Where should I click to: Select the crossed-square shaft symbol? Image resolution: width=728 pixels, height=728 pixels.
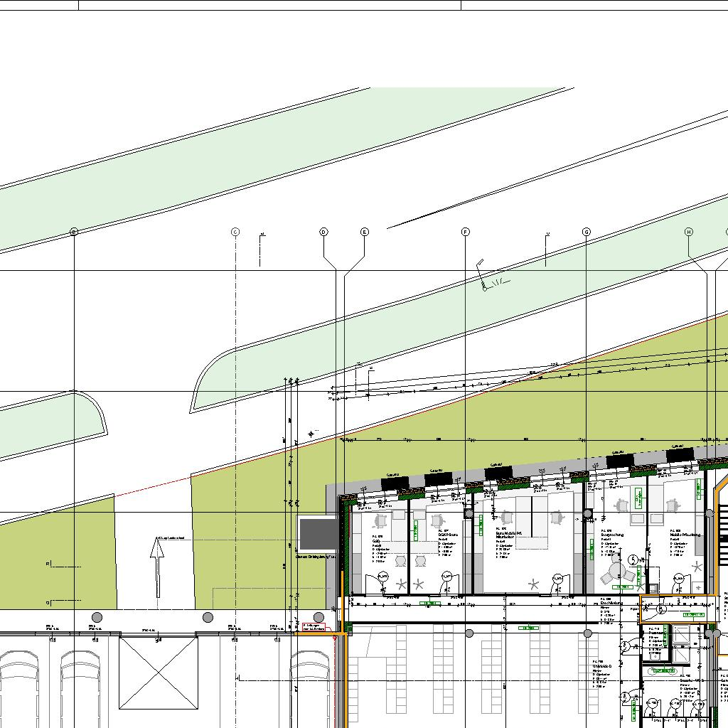pyautogui.click(x=158, y=673)
